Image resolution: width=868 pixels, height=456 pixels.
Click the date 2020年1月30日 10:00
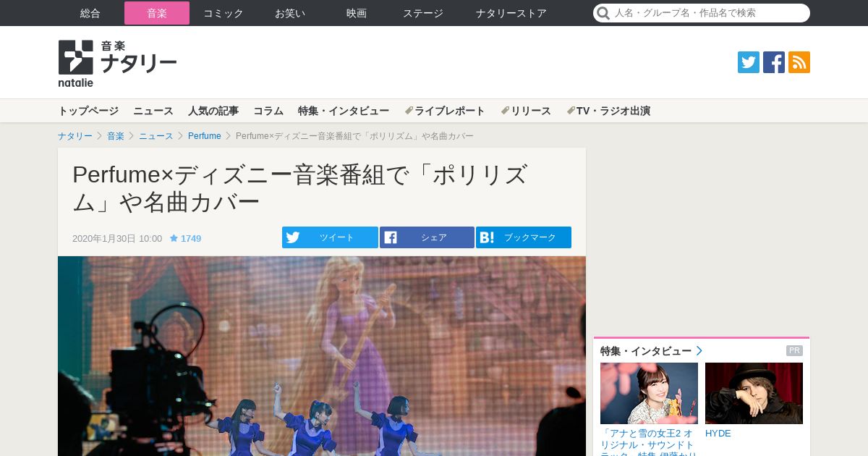coord(117,238)
